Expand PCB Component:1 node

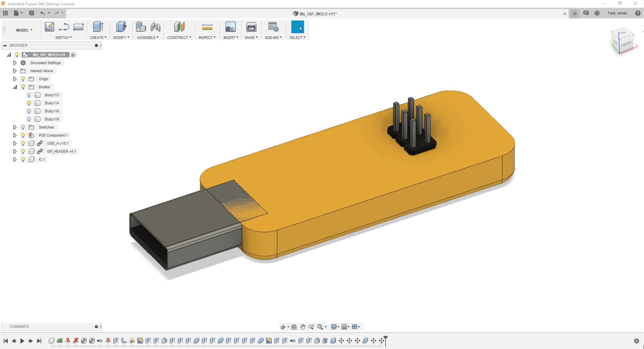pyautogui.click(x=15, y=135)
